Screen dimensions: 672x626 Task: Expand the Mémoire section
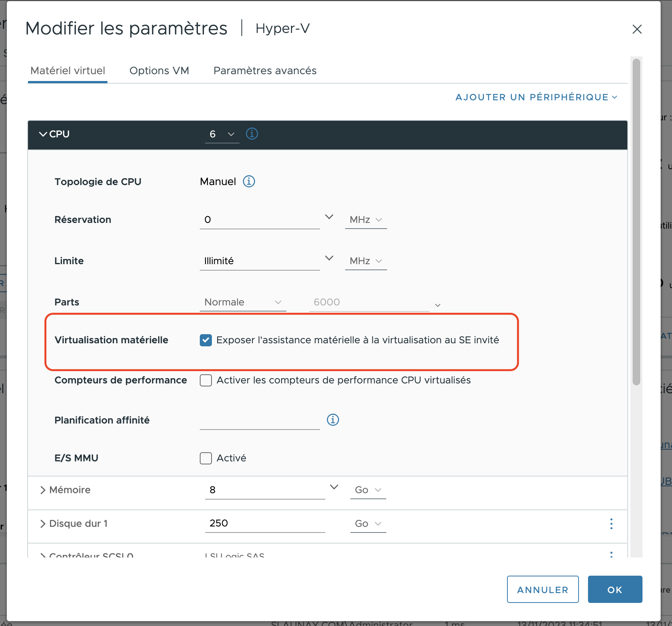43,490
